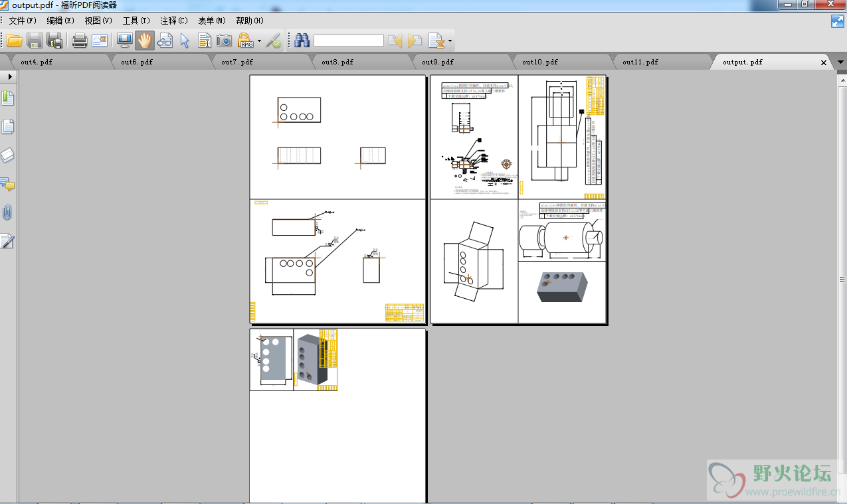Open the Attachments paperclip panel
The height and width of the screenshot is (504, 847).
(8, 212)
